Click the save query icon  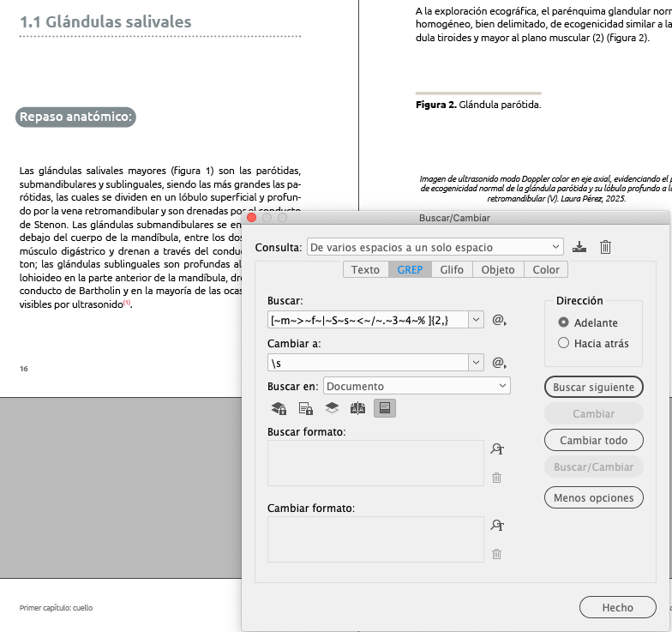pyautogui.click(x=579, y=247)
